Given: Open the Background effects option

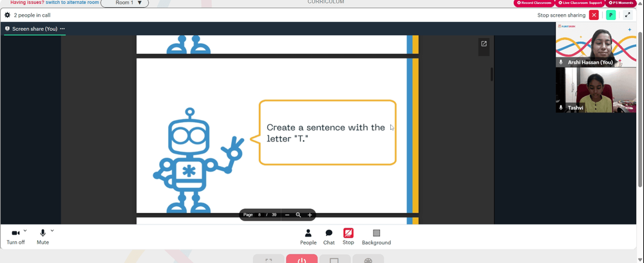Looking at the screenshot, I should [x=376, y=237].
